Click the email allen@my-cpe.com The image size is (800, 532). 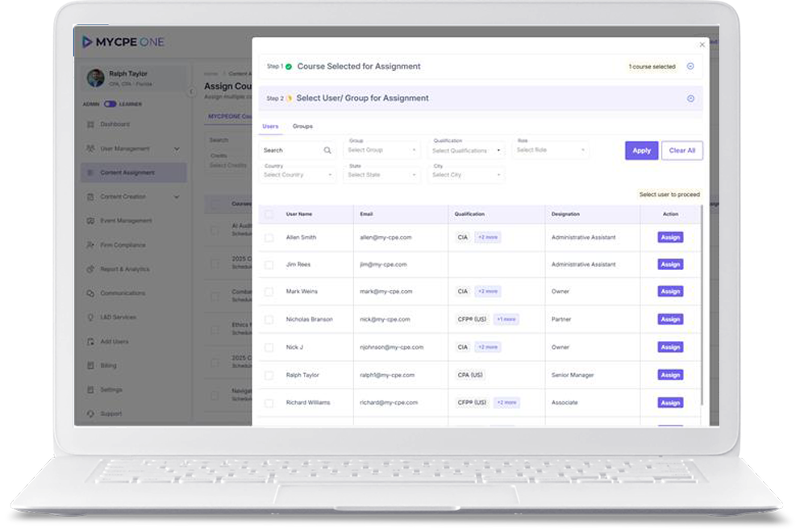point(385,238)
